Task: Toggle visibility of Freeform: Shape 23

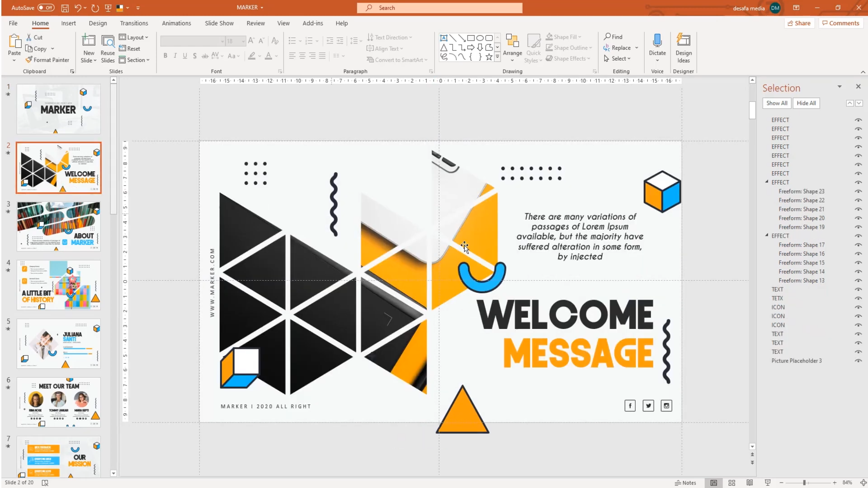Action: [858, 192]
